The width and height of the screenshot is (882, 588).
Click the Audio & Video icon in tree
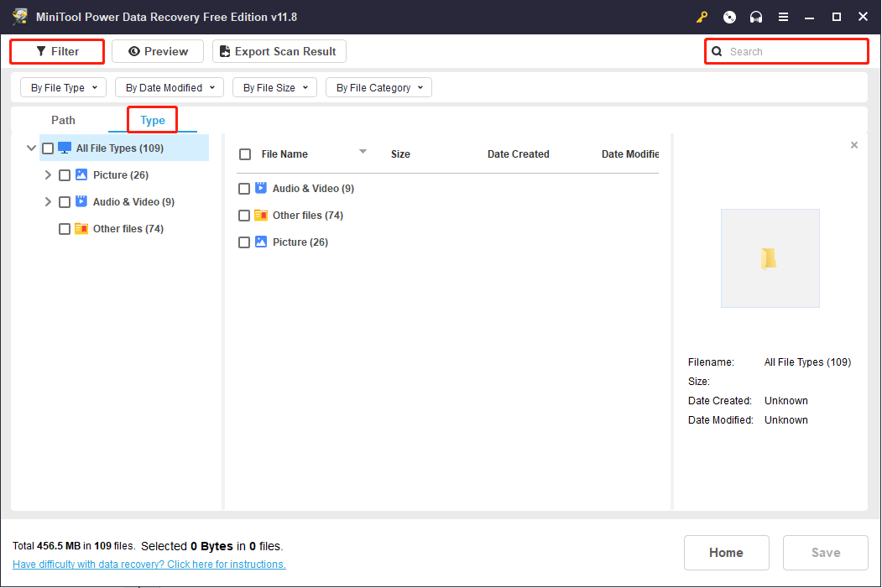[81, 201]
